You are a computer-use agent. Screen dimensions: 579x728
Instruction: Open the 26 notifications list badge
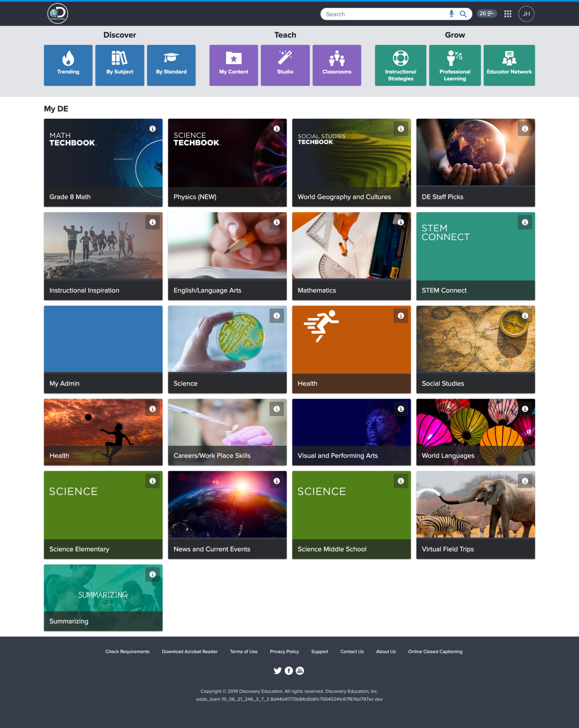(486, 14)
